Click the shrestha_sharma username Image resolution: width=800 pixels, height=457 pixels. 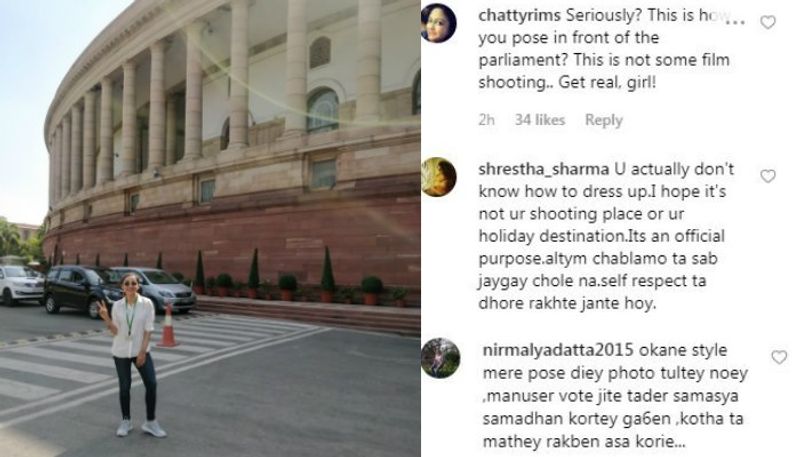(543, 169)
